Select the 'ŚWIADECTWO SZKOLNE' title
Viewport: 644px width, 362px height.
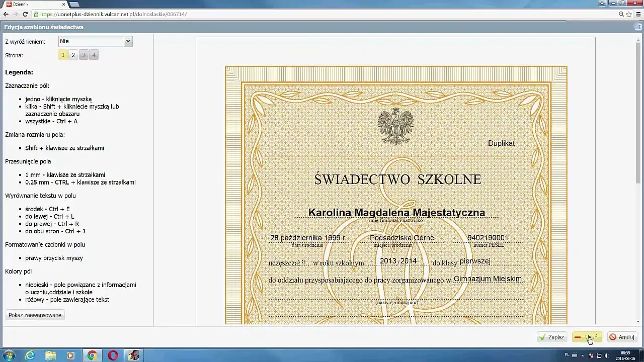[397, 179]
